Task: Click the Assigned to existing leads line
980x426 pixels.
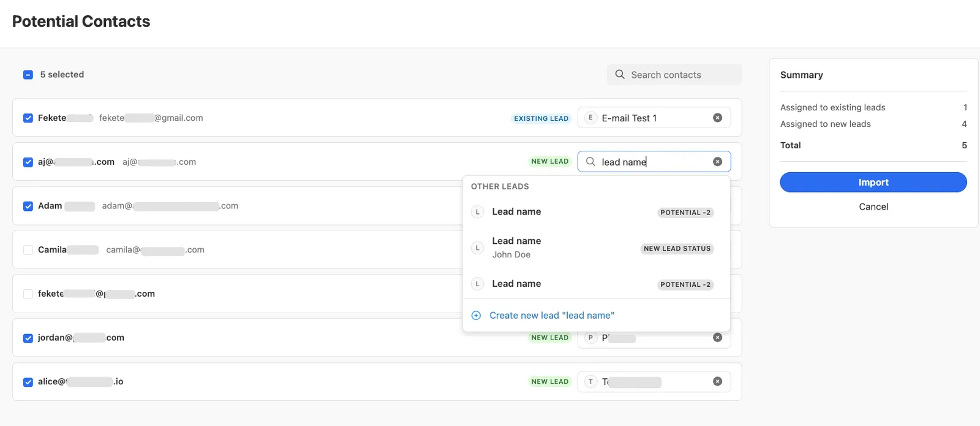Action: pyautogui.click(x=873, y=107)
